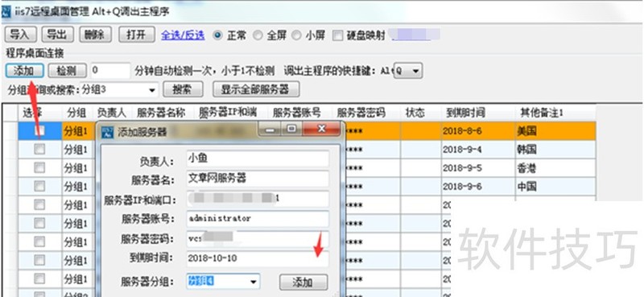This screenshot has width=644, height=297.
Task: Click the 2018-8-6 expiry cell
Action: 478,131
